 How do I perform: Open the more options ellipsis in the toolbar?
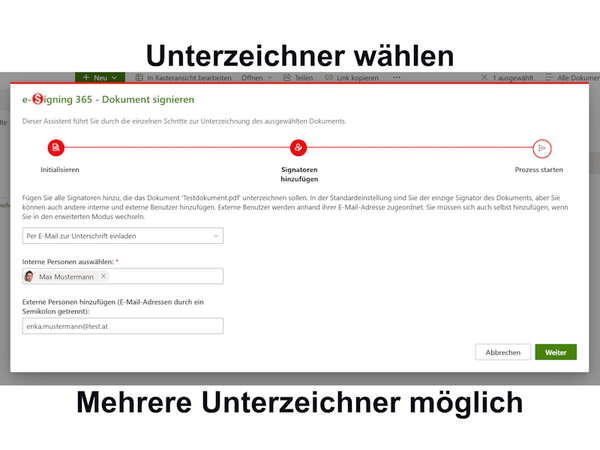coord(396,77)
